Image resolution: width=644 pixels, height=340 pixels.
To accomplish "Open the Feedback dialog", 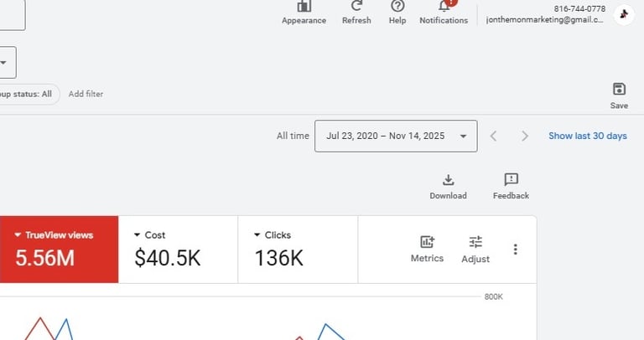I will (x=511, y=186).
